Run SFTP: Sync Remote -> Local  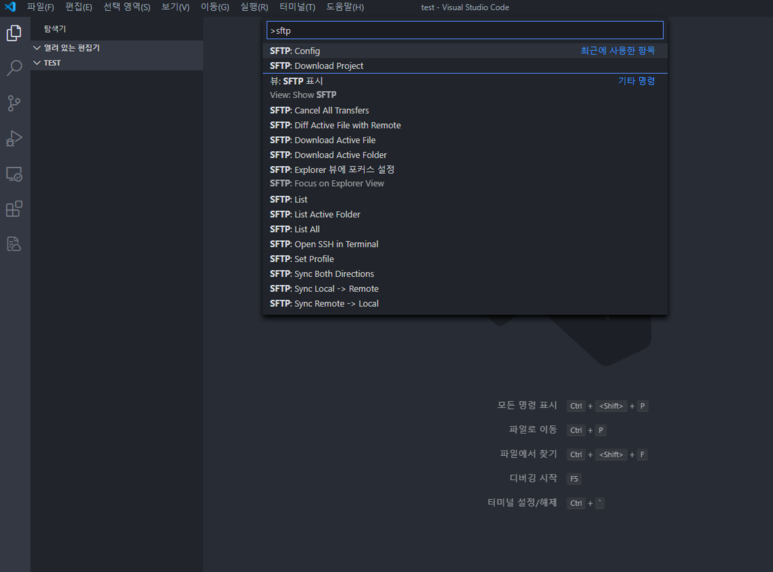465,303
